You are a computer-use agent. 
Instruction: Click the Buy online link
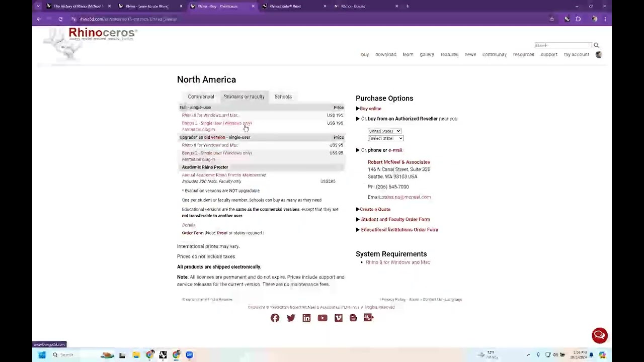click(370, 109)
